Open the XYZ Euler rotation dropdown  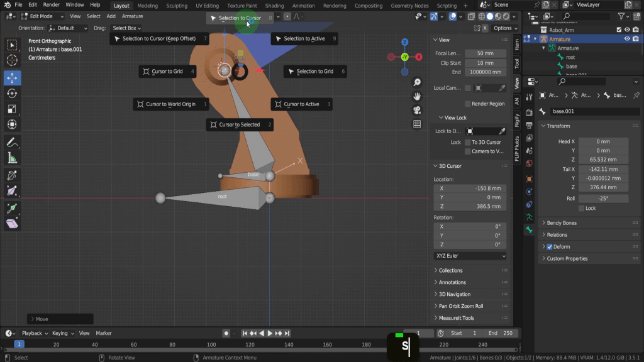(470, 256)
